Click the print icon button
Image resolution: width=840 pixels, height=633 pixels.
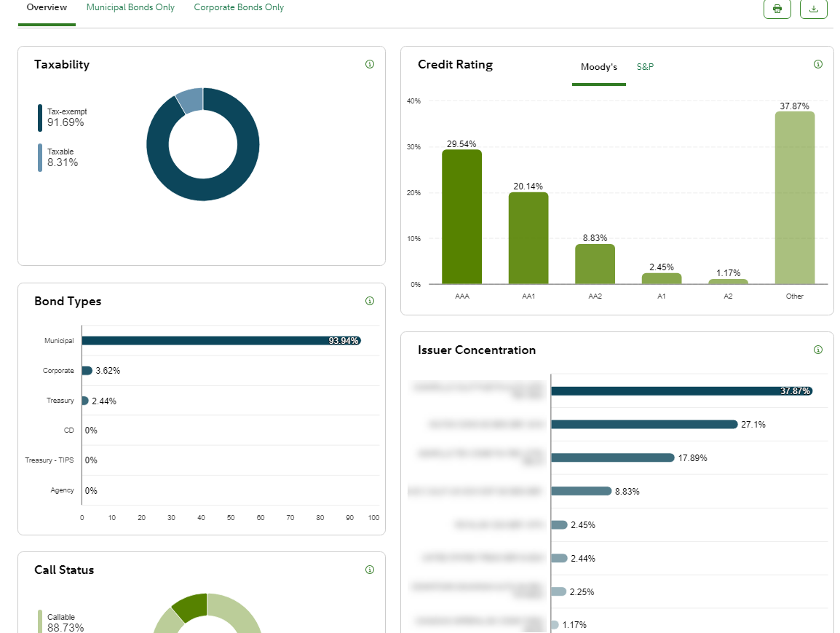pyautogui.click(x=777, y=9)
